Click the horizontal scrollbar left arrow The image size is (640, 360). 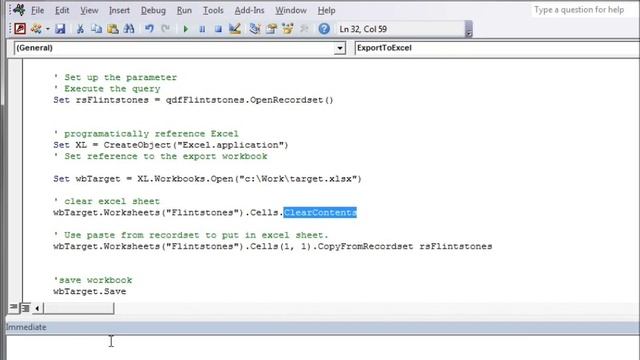37,308
